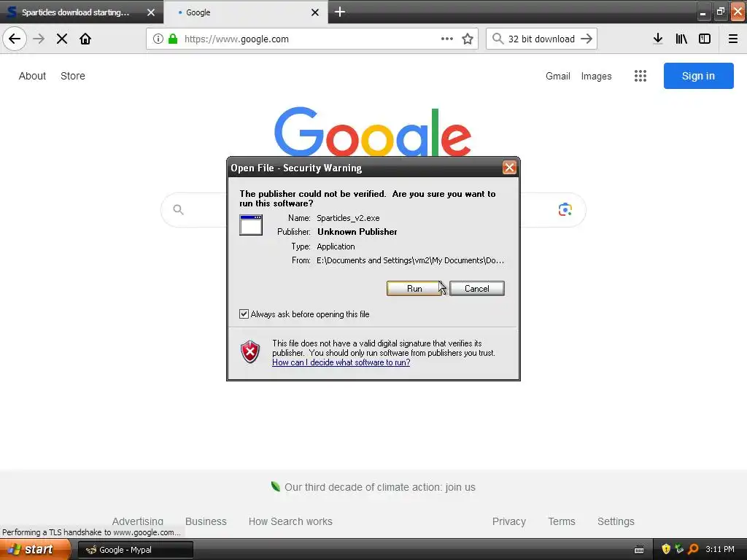The height and width of the screenshot is (560, 747).
Task: Open the Gmail link
Action: [558, 76]
